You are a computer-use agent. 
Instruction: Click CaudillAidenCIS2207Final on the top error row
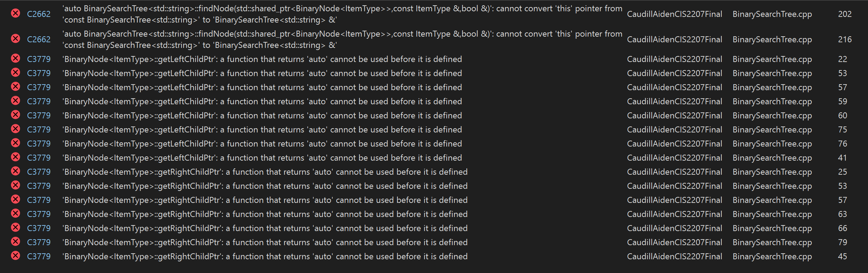(674, 14)
